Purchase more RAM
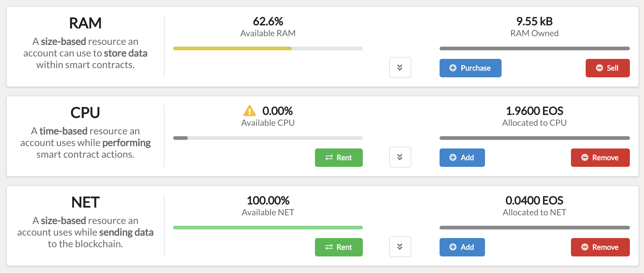Viewport: 644px width, 273px height. click(x=470, y=68)
